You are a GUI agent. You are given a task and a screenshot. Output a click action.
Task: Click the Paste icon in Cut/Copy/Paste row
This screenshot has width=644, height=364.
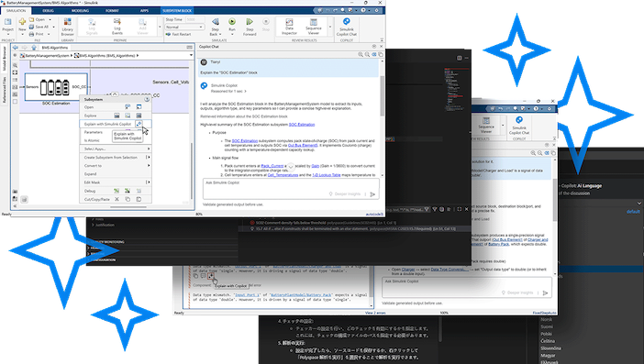(x=139, y=200)
